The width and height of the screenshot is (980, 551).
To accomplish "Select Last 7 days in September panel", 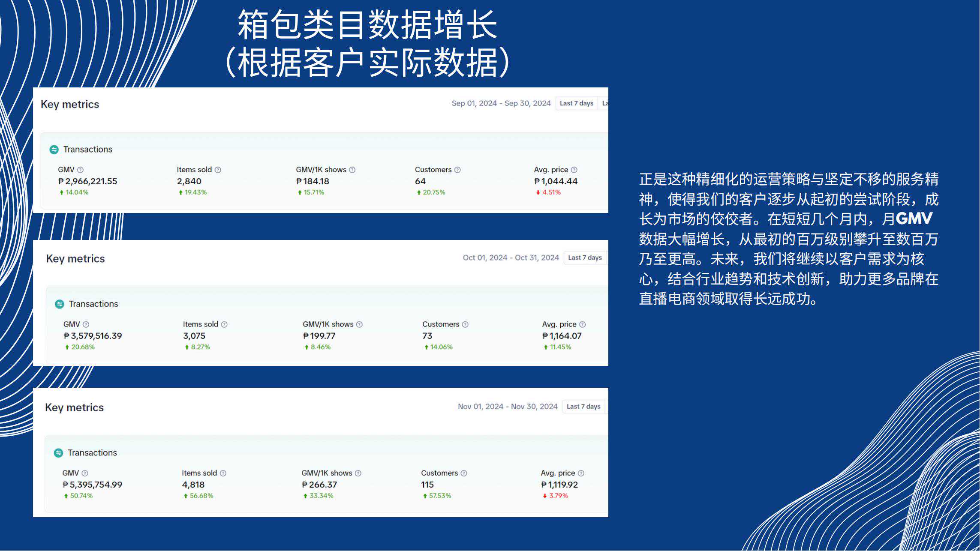I will coord(577,104).
